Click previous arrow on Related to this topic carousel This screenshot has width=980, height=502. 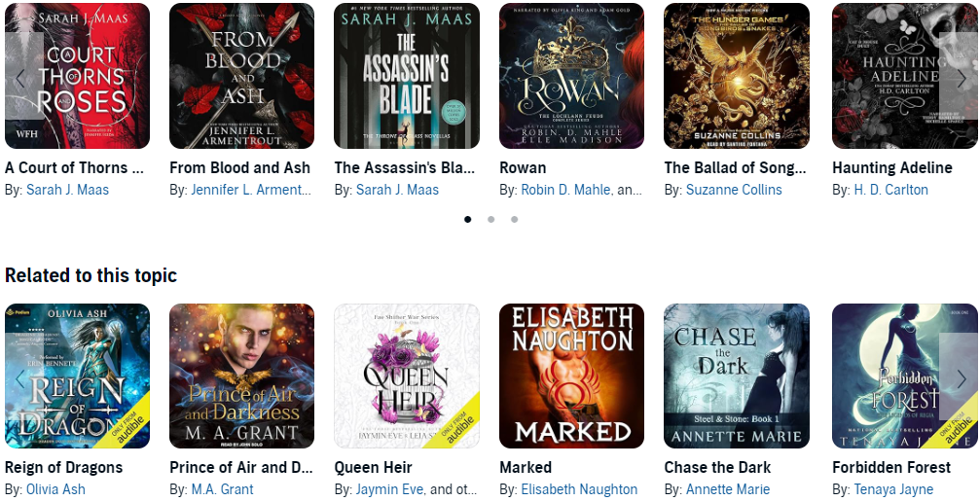21,376
